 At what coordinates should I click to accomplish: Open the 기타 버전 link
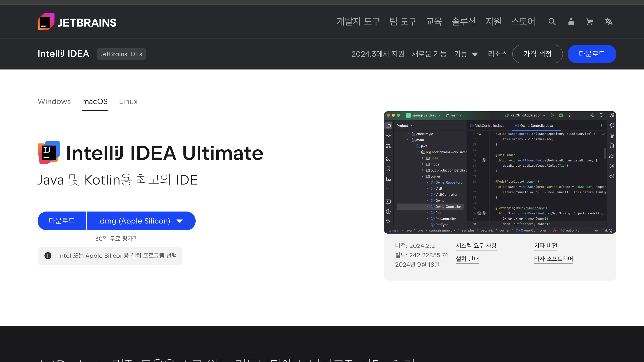tap(546, 246)
